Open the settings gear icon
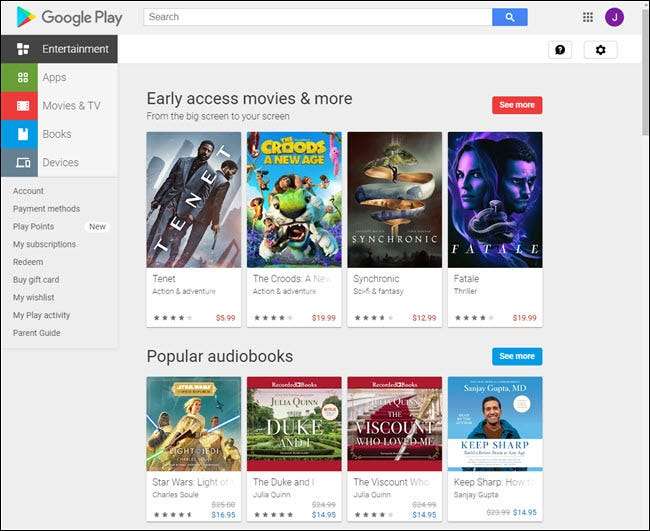 (600, 50)
